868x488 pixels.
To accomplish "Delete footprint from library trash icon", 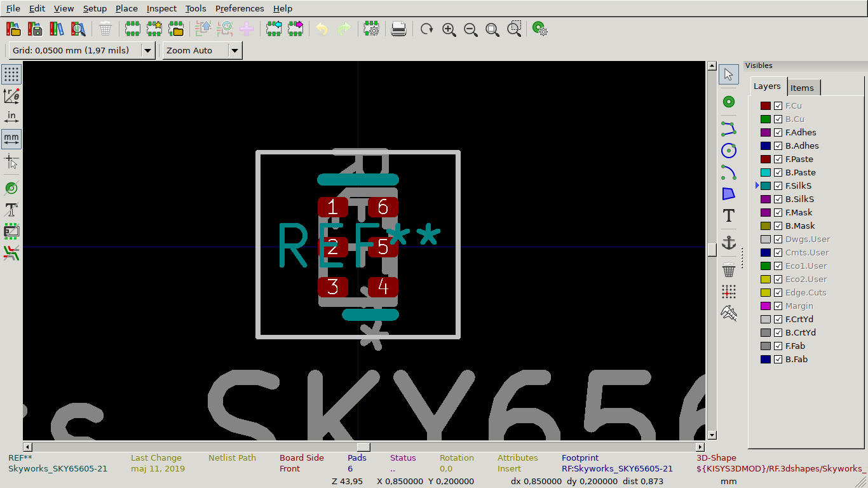I will click(105, 29).
